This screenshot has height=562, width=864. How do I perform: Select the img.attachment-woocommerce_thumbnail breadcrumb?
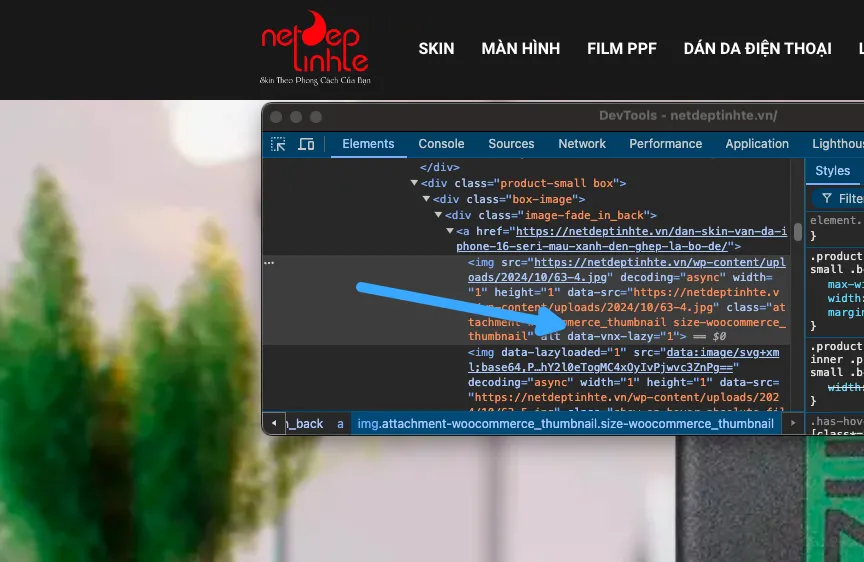point(566,424)
